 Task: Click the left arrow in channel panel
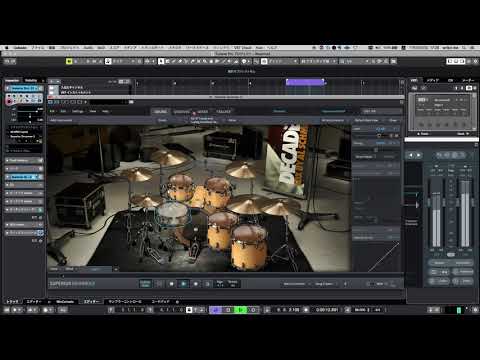[411, 155]
